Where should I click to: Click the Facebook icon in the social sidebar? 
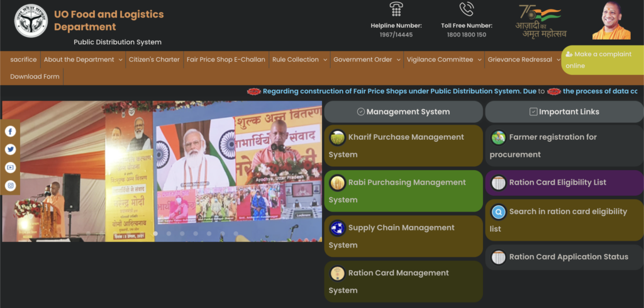pos(11,132)
